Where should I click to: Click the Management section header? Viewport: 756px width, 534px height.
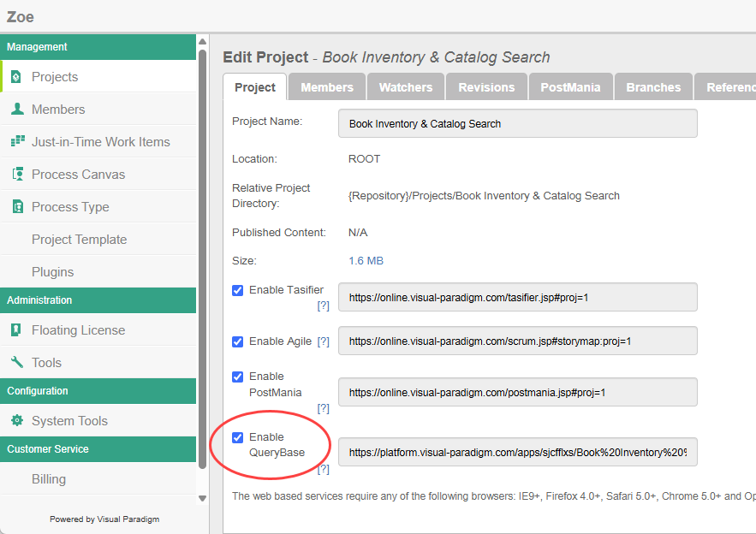[x=98, y=47]
